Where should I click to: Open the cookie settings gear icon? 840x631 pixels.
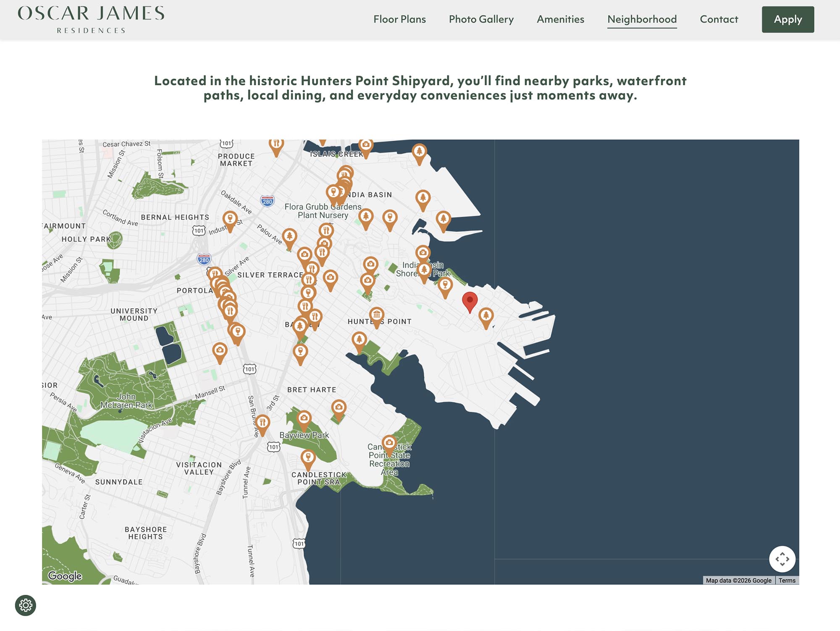click(26, 605)
